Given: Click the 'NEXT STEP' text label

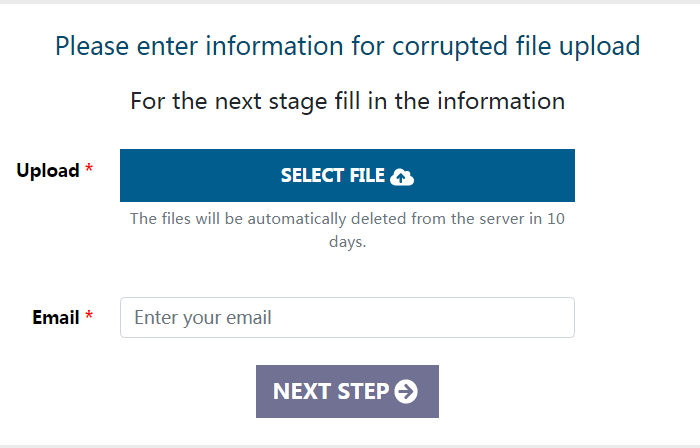Looking at the screenshot, I should 330,391.
